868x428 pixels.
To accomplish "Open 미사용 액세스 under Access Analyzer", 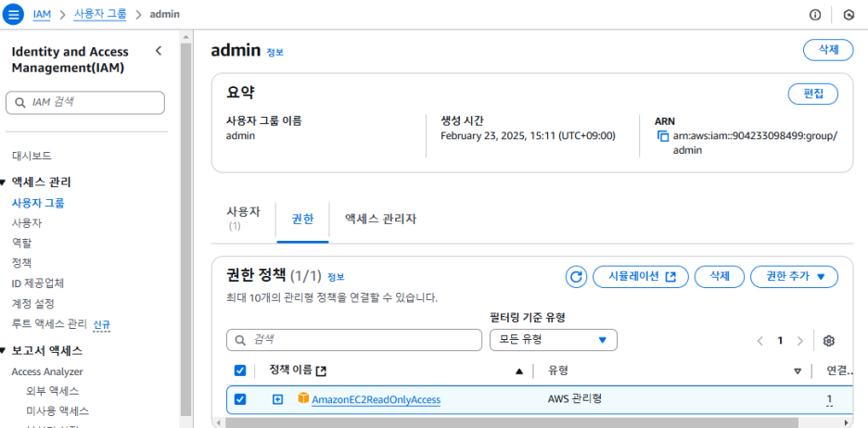I will coord(57,410).
